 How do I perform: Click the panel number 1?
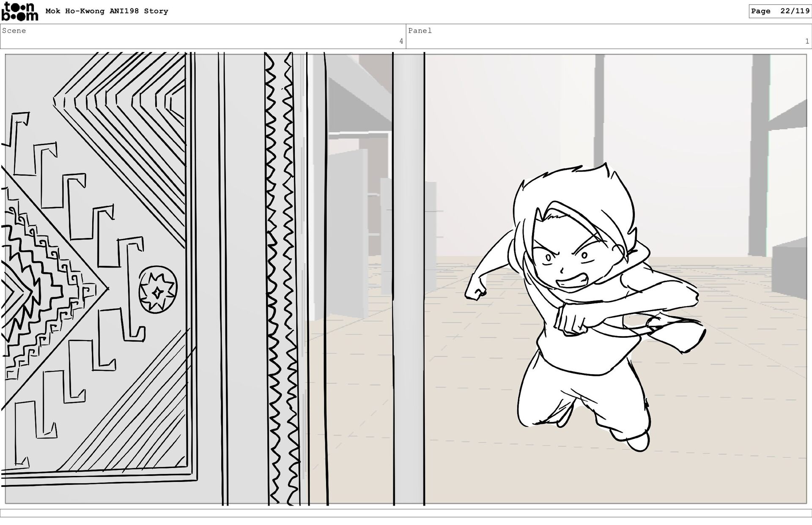point(807,41)
